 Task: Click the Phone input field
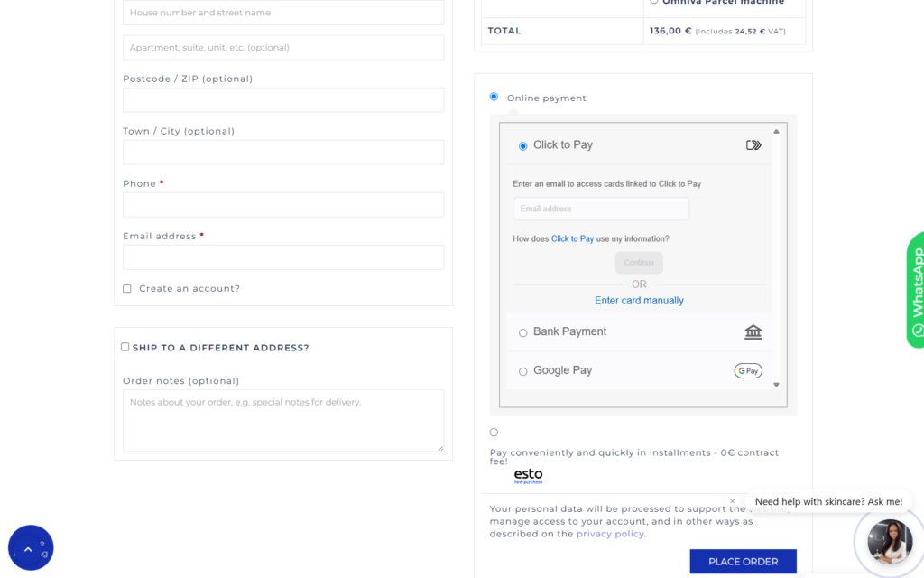[283, 205]
